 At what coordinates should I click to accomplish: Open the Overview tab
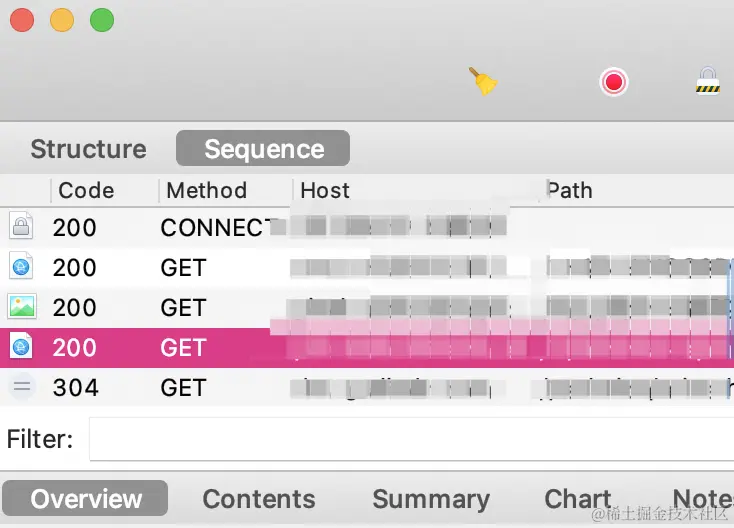tap(86, 499)
